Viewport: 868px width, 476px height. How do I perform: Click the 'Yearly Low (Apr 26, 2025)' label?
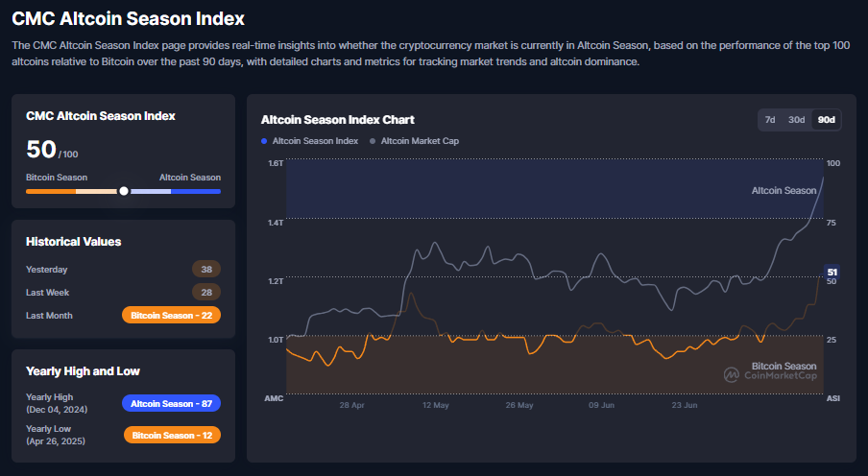56,435
